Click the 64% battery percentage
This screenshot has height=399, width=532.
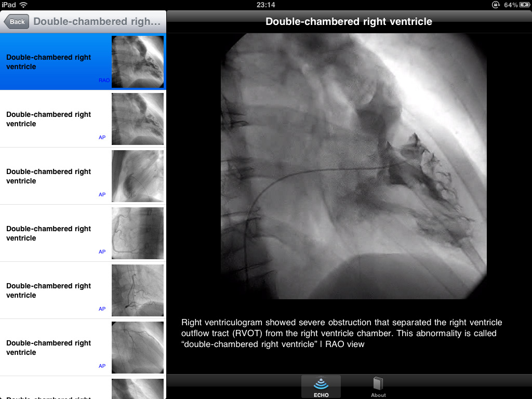(x=511, y=5)
